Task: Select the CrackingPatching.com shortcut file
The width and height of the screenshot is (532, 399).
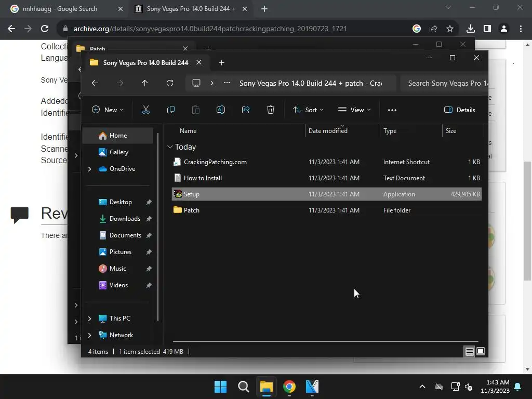Action: pyautogui.click(x=327, y=162)
